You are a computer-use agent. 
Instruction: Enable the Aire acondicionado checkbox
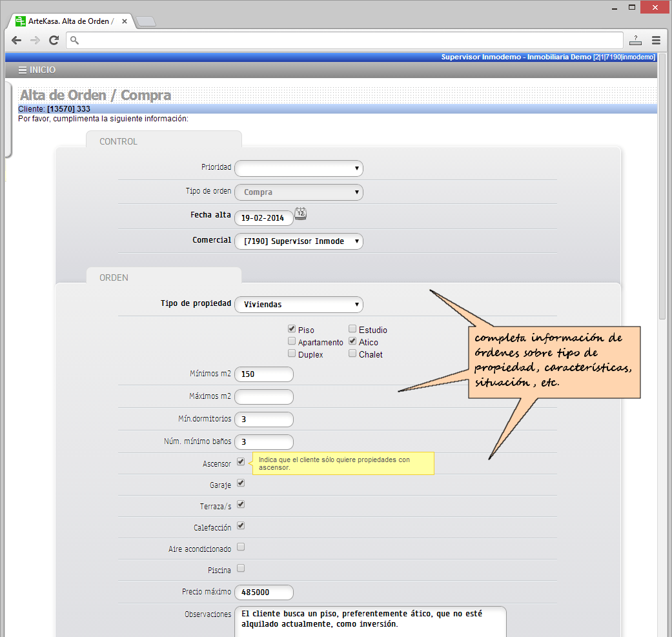click(x=241, y=547)
